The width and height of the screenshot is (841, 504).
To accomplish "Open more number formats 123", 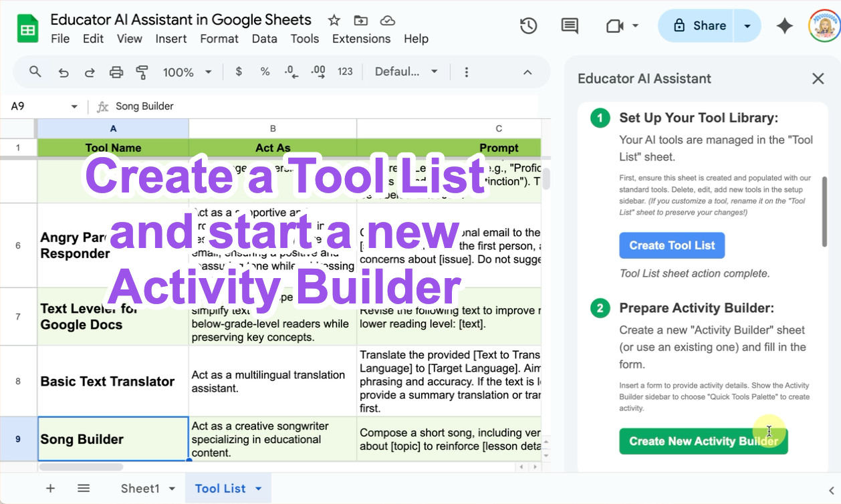I will point(345,72).
